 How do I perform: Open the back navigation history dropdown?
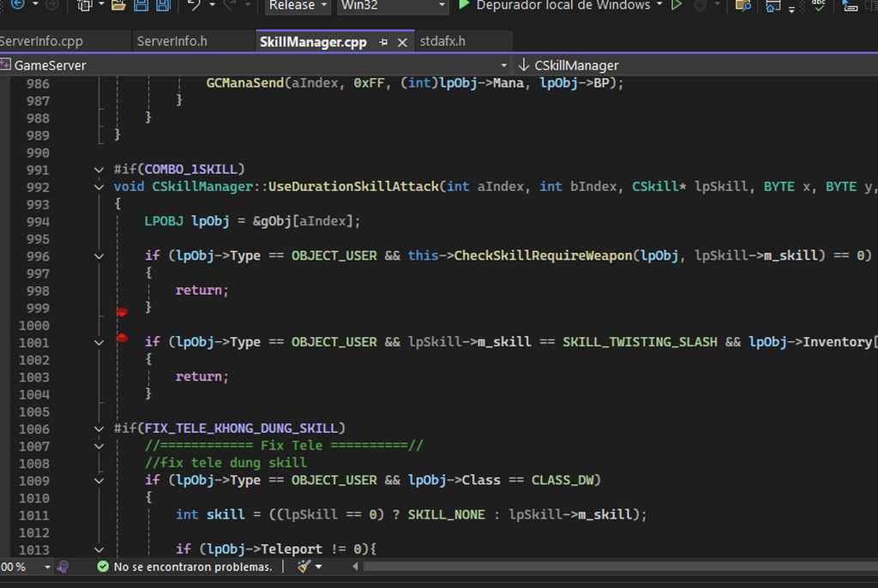[x=36, y=5]
